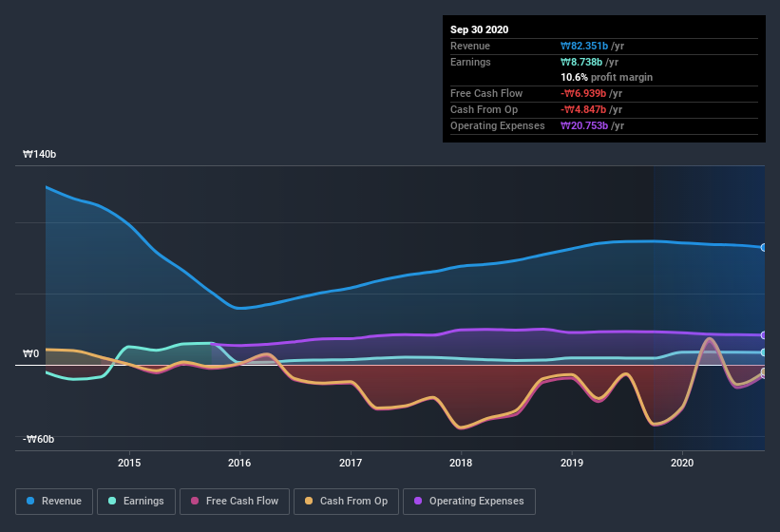Viewport: 780px width, 532px height.
Task: Click the -₩60b y-axis label
Action: pyautogui.click(x=38, y=439)
